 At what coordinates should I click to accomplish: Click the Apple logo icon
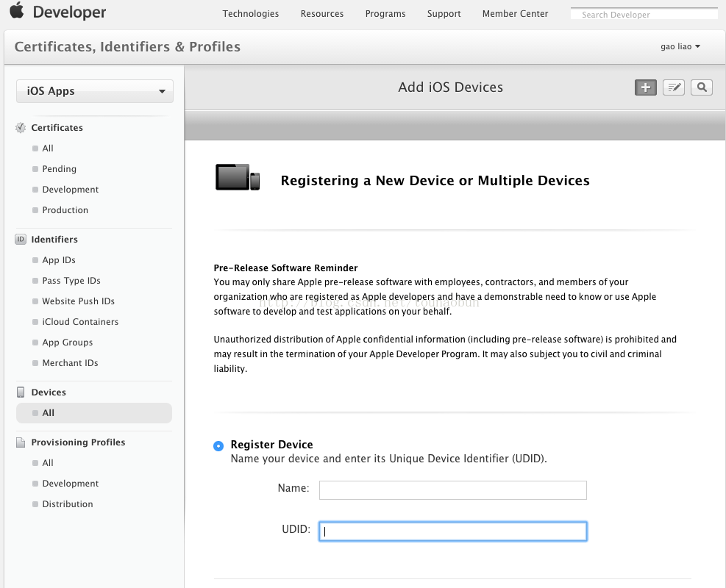coord(17,10)
